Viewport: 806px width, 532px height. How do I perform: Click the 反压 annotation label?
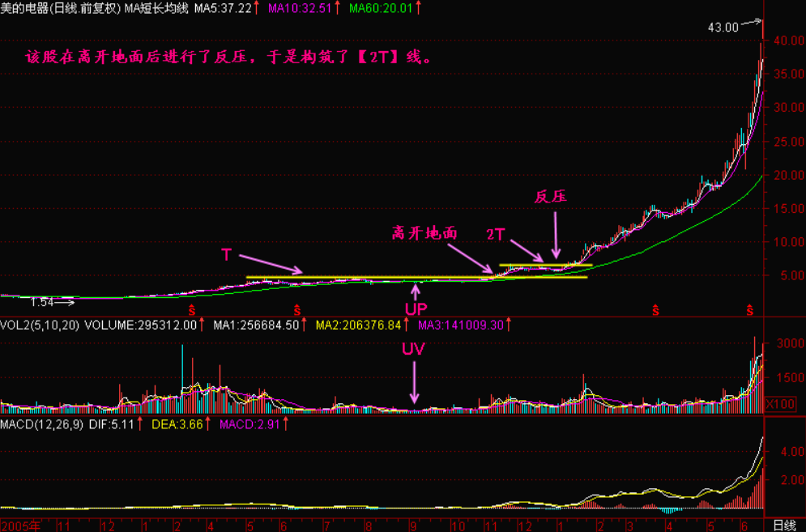coord(550,197)
